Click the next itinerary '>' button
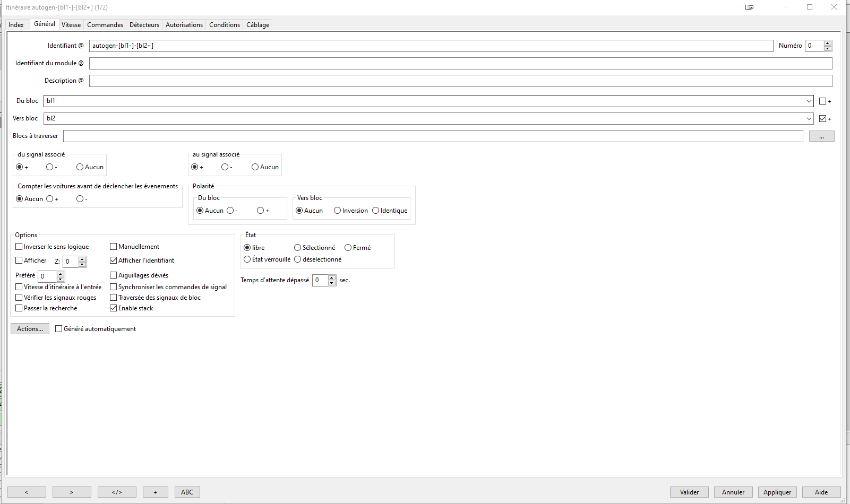The width and height of the screenshot is (850, 504). click(x=72, y=492)
